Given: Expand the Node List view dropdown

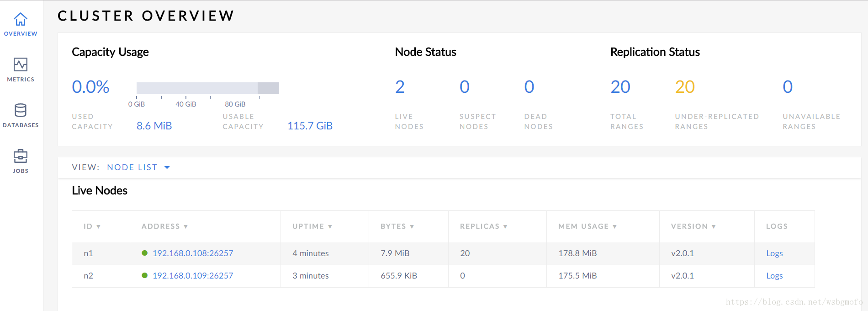Looking at the screenshot, I should (138, 167).
